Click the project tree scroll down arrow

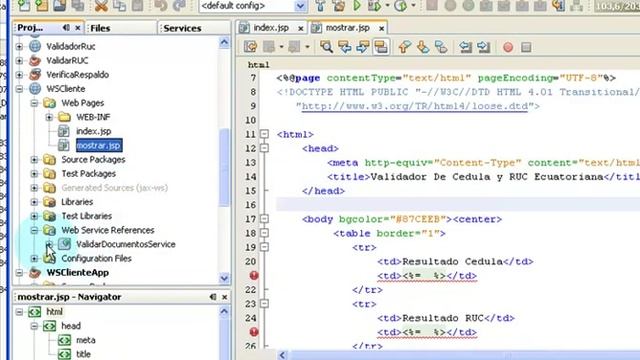coord(224,278)
